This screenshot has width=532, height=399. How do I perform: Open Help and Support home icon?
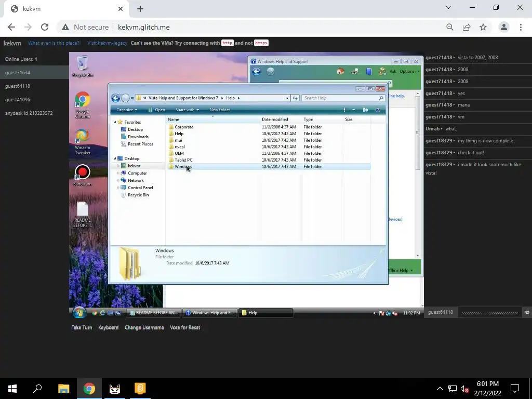point(340,71)
